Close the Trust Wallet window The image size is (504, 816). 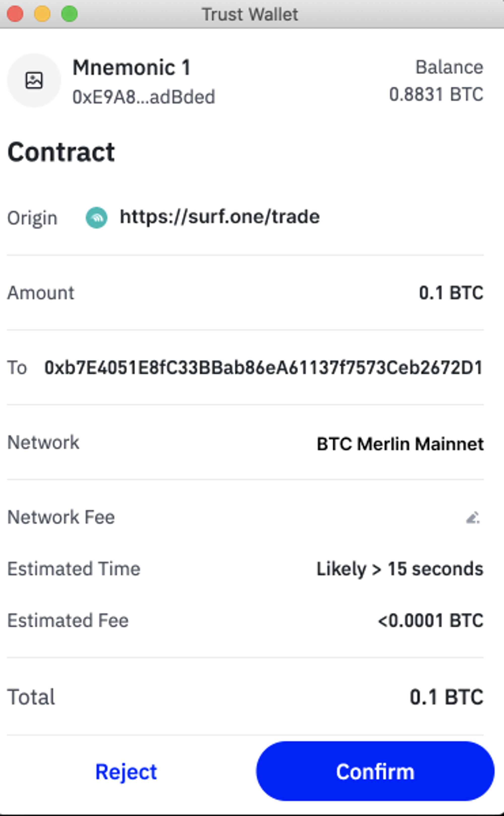point(15,14)
